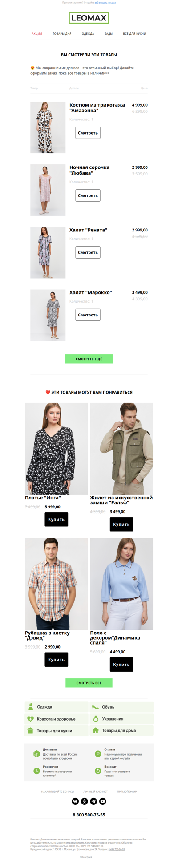Open the Odnoklassniki social icon
The width and height of the screenshot is (178, 868).
(x=85, y=801)
